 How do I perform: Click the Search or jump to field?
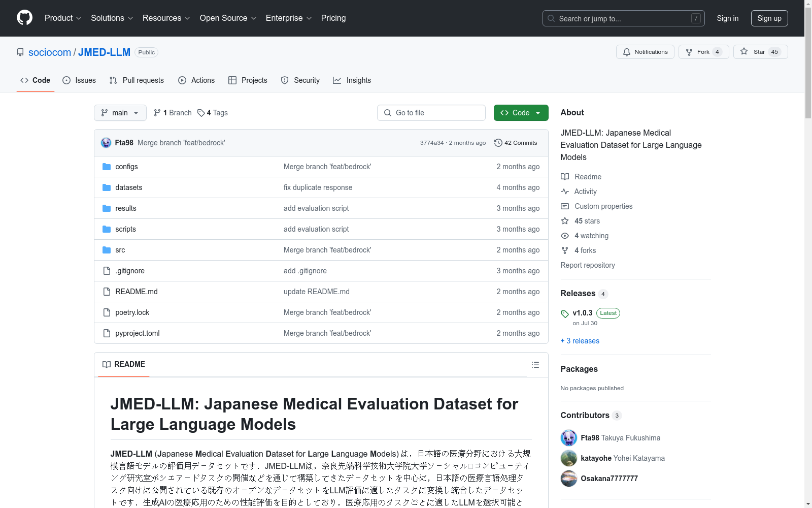(x=624, y=18)
